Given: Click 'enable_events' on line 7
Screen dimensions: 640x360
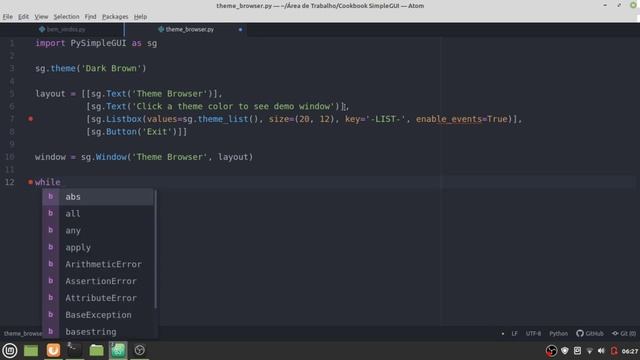Looking at the screenshot, I should click(x=449, y=119).
